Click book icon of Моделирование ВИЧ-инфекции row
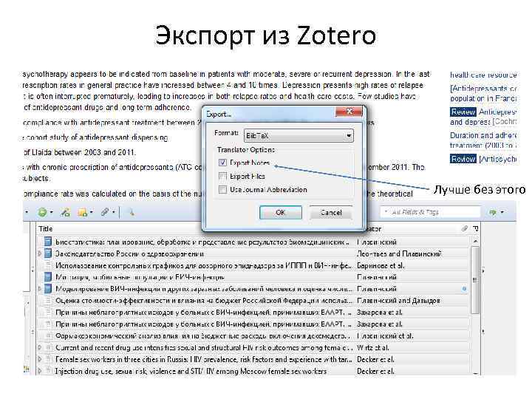Viewport: 532px width, 399px height. coord(48,289)
